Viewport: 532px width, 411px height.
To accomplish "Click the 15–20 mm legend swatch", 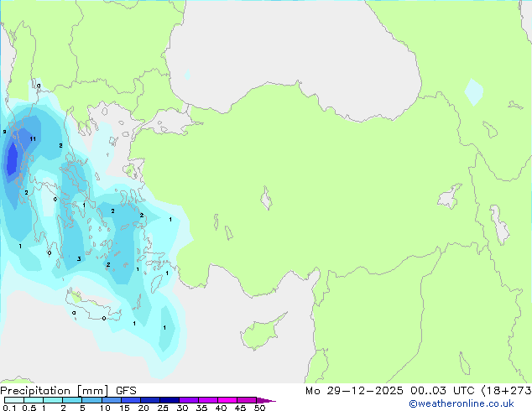I will point(131,400).
